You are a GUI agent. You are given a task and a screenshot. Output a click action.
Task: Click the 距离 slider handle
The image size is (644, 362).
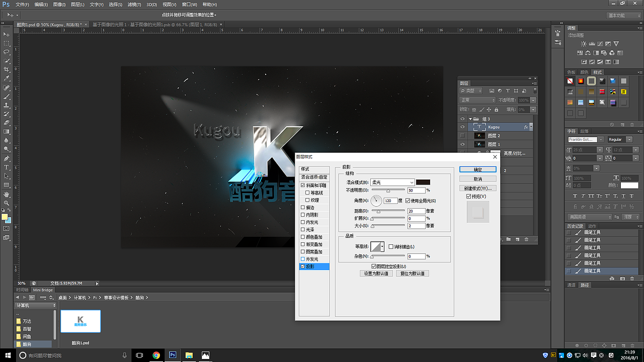(x=378, y=212)
